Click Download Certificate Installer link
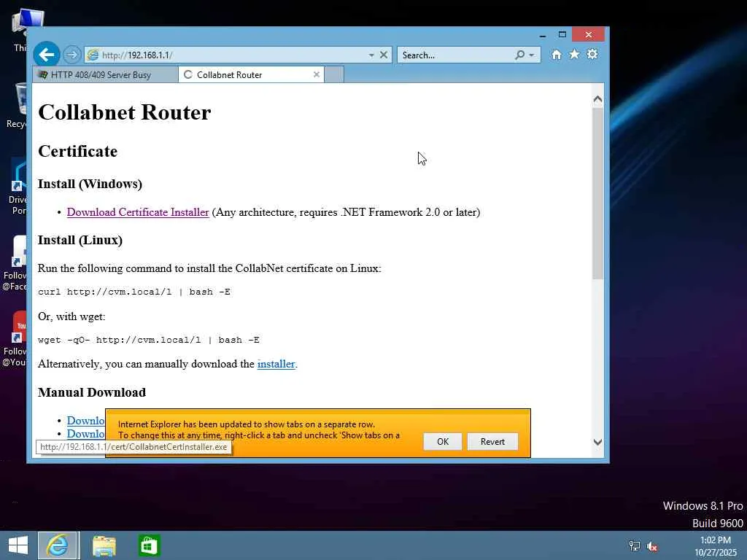Viewport: 747px width, 560px height. pyautogui.click(x=138, y=212)
